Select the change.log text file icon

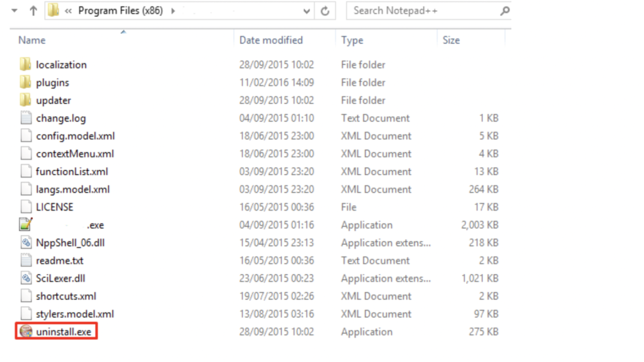(x=26, y=118)
